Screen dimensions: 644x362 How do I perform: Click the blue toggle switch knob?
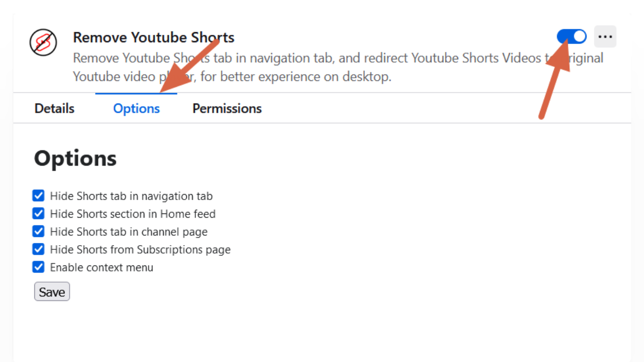579,36
